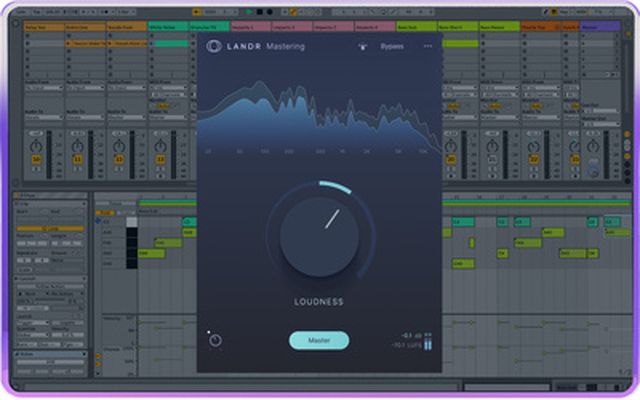Toggle track activator 11

pyautogui.click(x=78, y=160)
